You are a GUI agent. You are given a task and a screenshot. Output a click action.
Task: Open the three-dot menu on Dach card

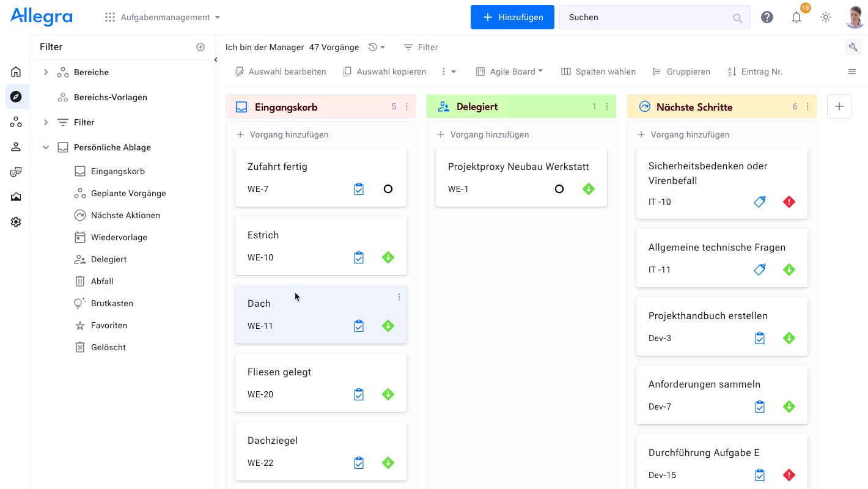click(399, 297)
